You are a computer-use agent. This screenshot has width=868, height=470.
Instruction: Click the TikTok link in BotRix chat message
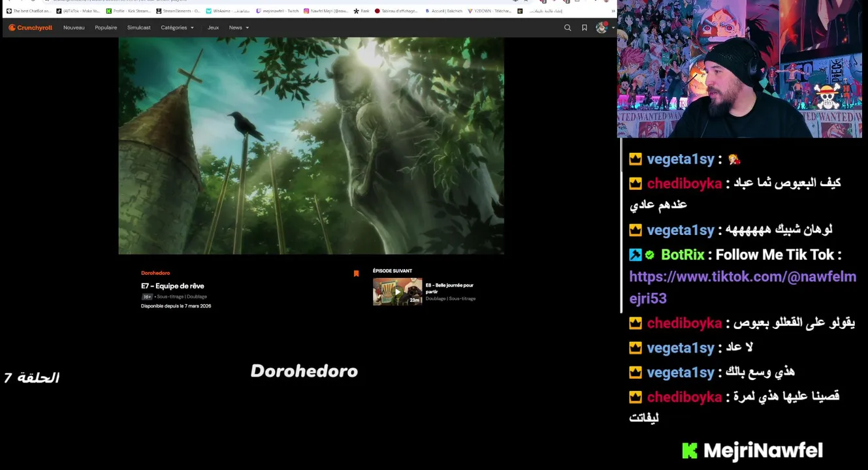pos(743,287)
